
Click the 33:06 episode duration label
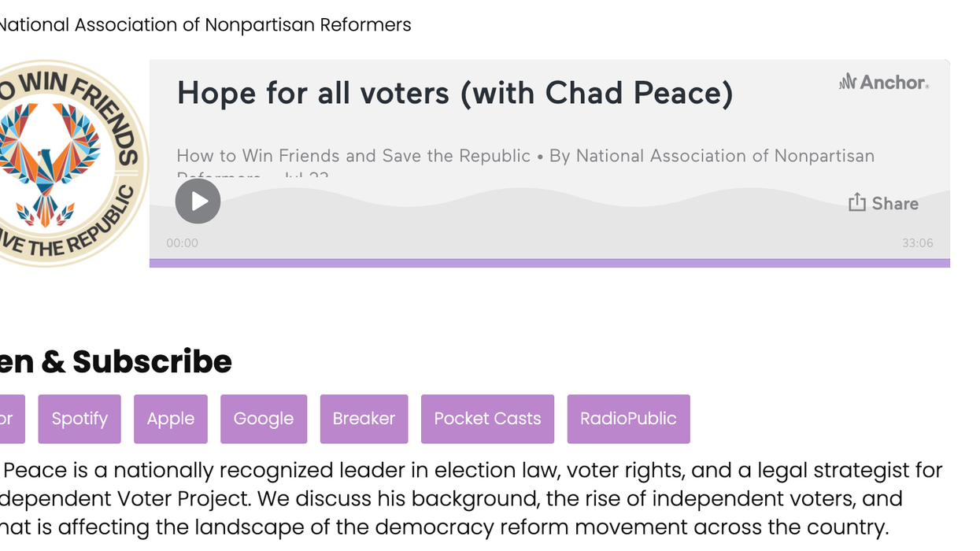[917, 243]
